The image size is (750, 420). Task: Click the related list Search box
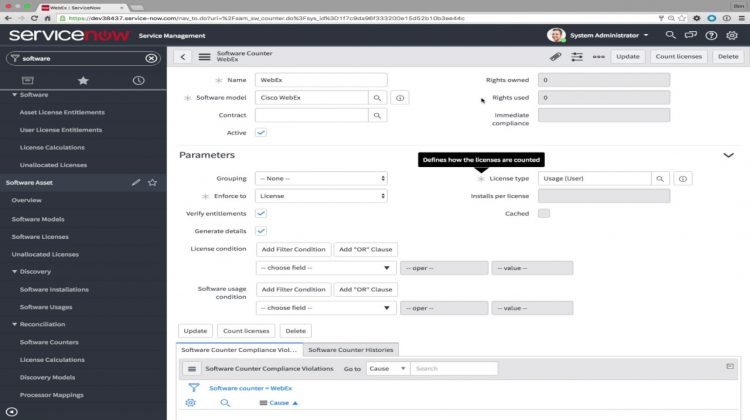(454, 368)
